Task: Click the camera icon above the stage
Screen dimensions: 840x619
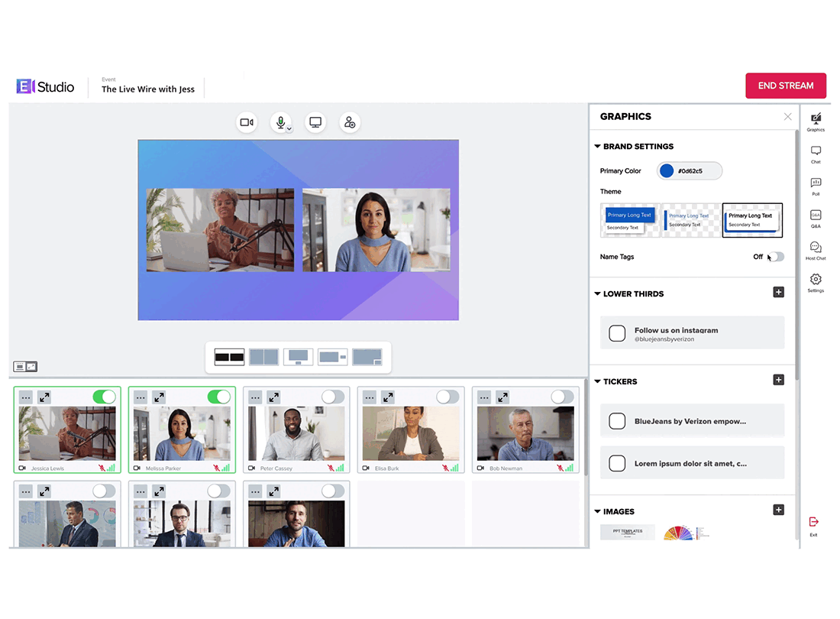Action: click(247, 123)
